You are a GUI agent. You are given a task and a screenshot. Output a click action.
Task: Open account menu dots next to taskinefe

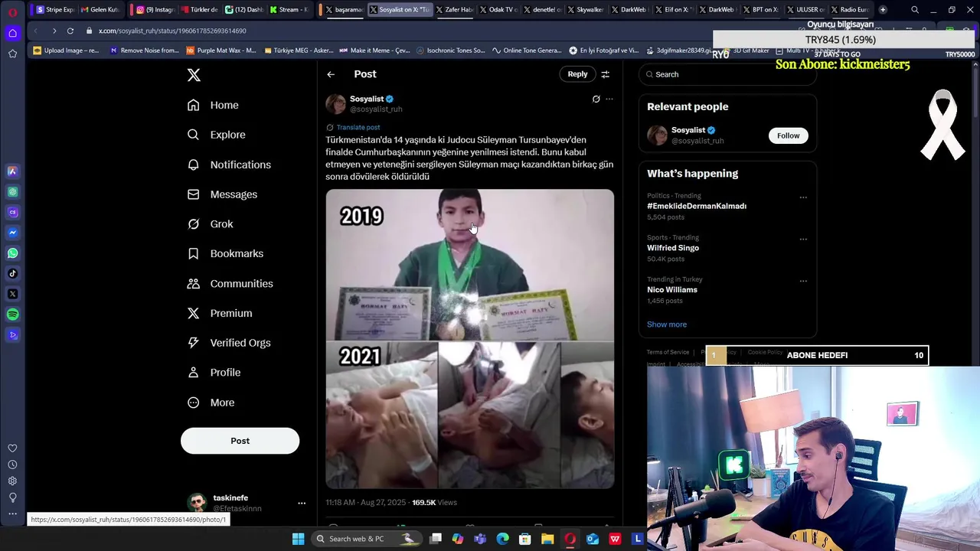coord(302,503)
